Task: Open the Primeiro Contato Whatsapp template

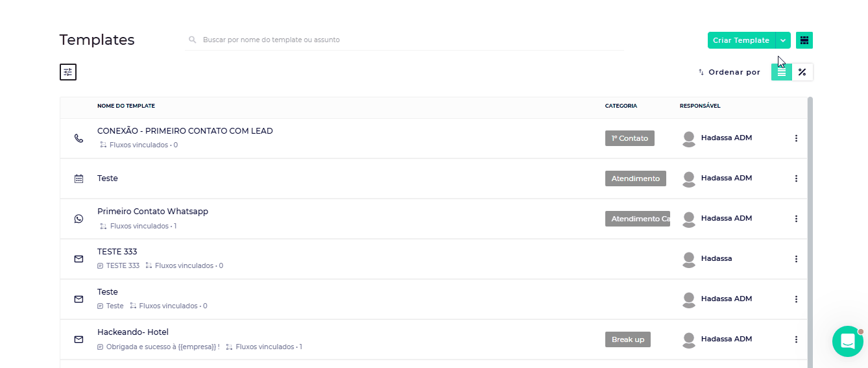Action: tap(152, 212)
